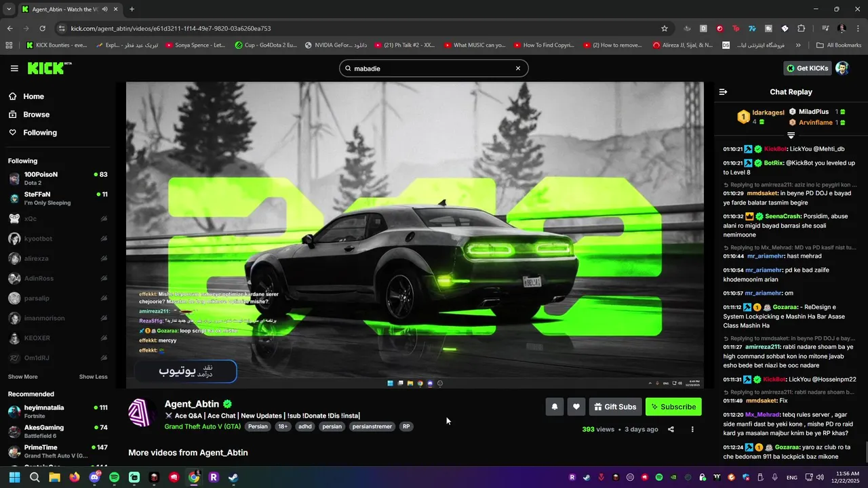
Task: Clear the search box with X icon
Action: [x=518, y=68]
